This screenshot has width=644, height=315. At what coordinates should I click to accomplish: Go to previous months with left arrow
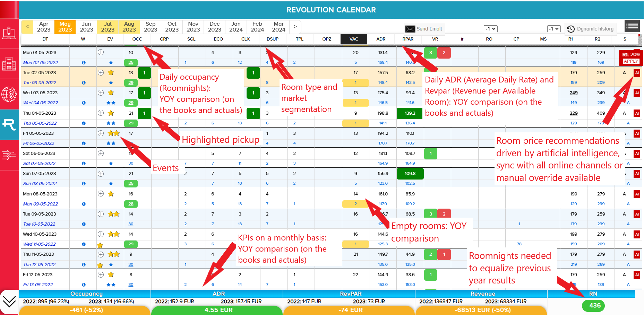coord(27,27)
